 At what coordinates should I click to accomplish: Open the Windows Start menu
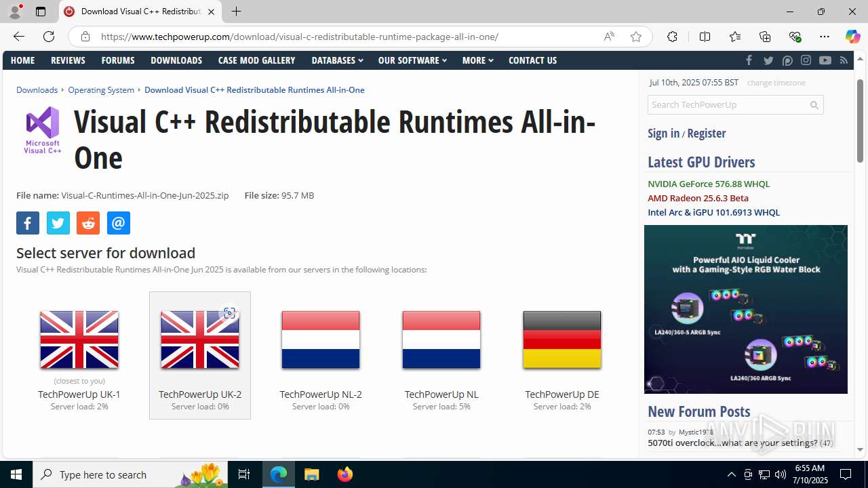point(16,474)
